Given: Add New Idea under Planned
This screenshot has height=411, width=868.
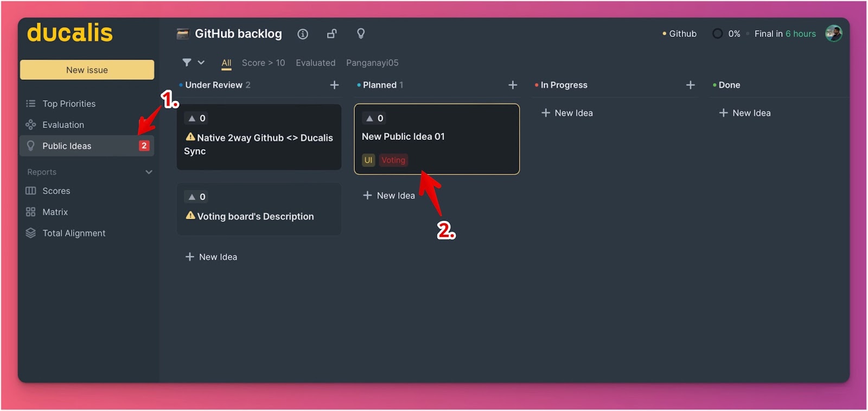Looking at the screenshot, I should [x=389, y=196].
